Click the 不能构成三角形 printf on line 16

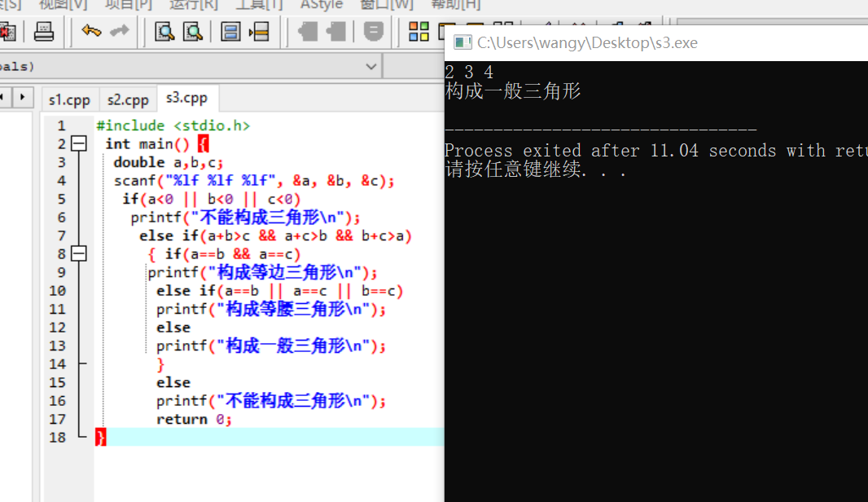pyautogui.click(x=270, y=401)
